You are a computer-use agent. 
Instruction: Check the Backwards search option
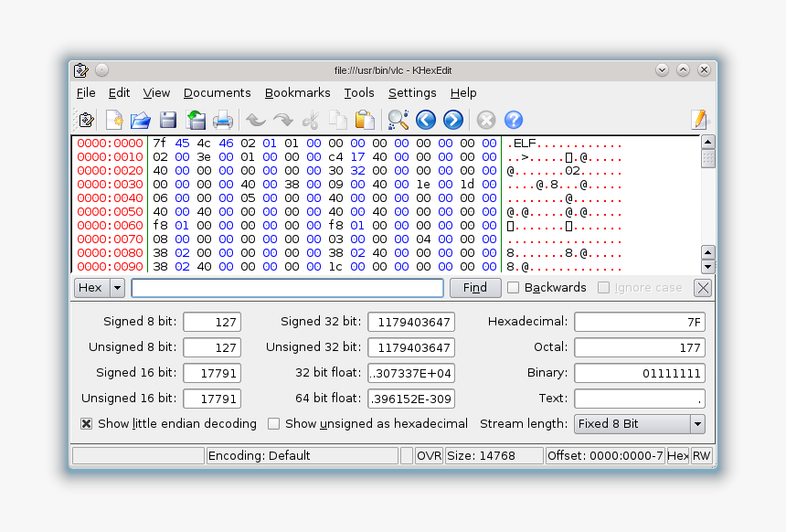tap(514, 287)
